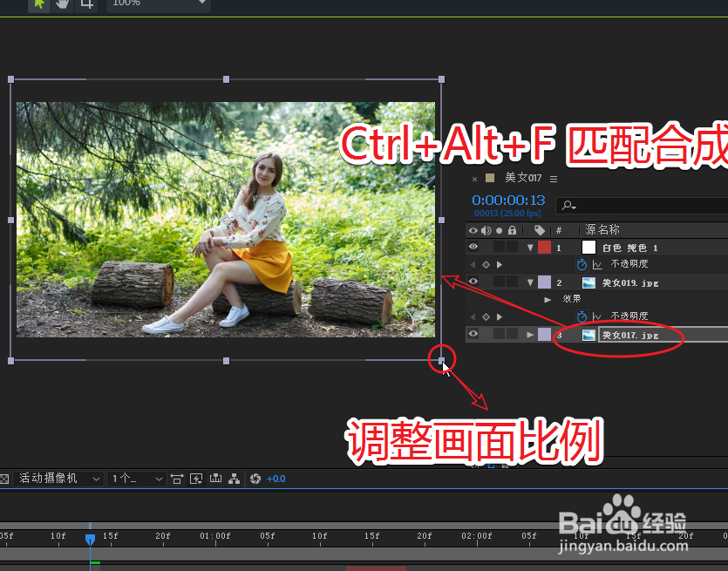Go to next keyframe on 美女019.jpg opacity
Screen dimensions: 728x571
[x=500, y=316]
